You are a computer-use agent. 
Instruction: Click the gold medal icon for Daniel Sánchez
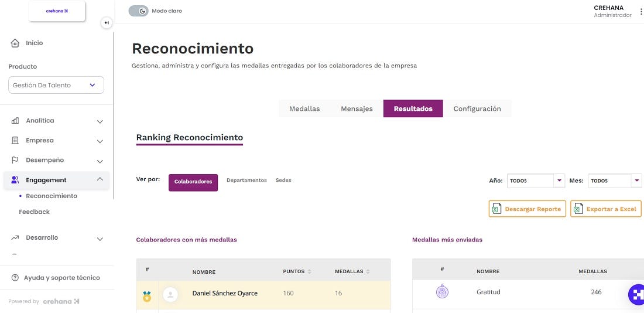[147, 296]
